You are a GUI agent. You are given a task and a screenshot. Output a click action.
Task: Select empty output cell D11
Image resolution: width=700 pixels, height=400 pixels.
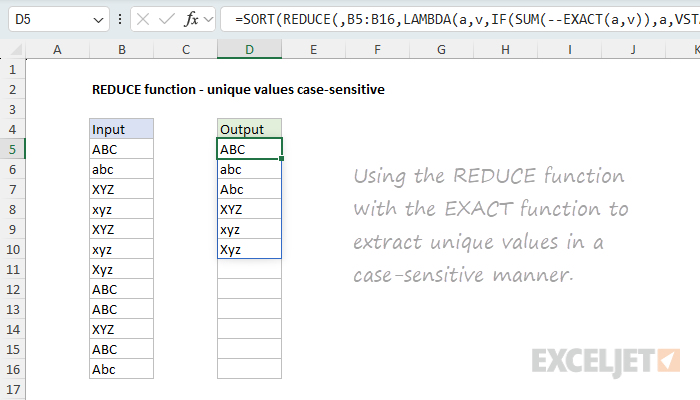point(250,269)
